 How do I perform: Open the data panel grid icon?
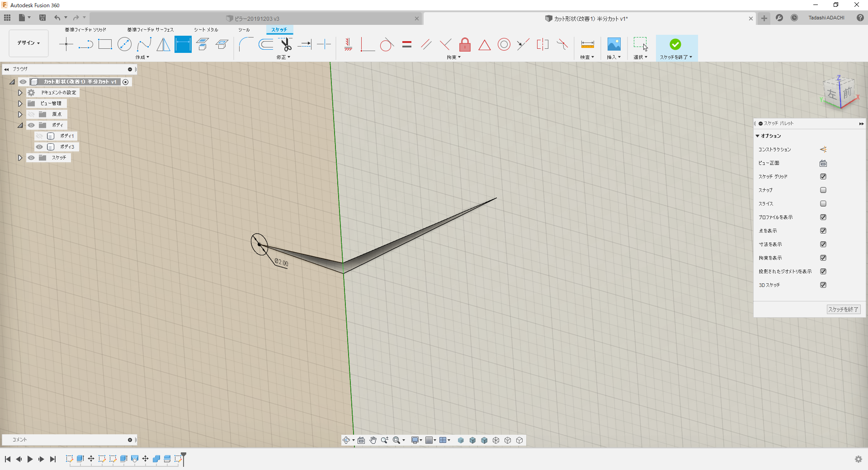coord(7,18)
